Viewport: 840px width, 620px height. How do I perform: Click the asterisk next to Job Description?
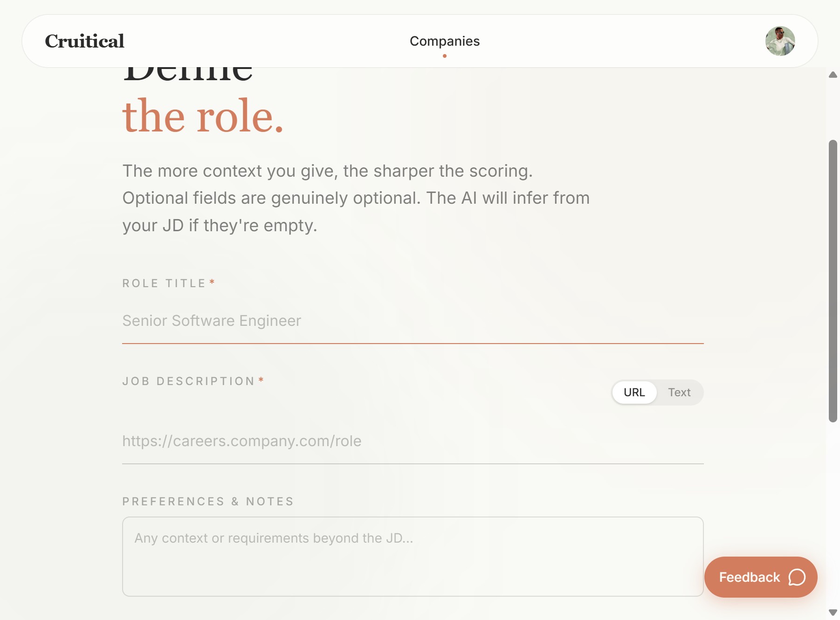(261, 380)
